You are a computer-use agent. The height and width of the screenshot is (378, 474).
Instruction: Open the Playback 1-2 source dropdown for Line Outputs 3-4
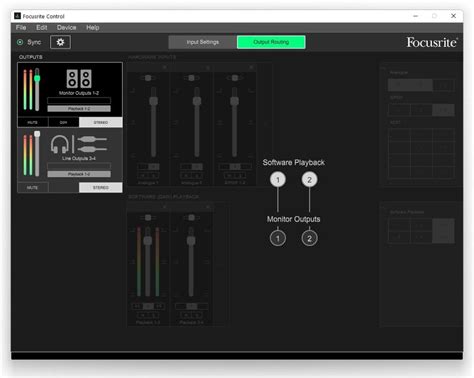(79, 174)
